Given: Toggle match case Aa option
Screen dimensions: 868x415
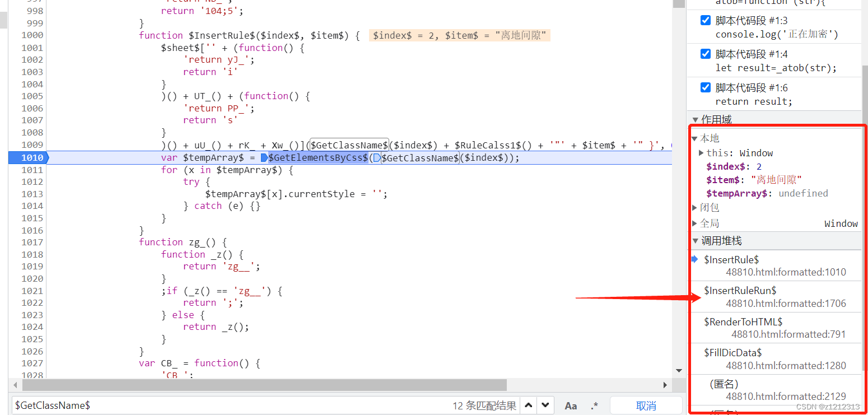Looking at the screenshot, I should click(x=571, y=405).
